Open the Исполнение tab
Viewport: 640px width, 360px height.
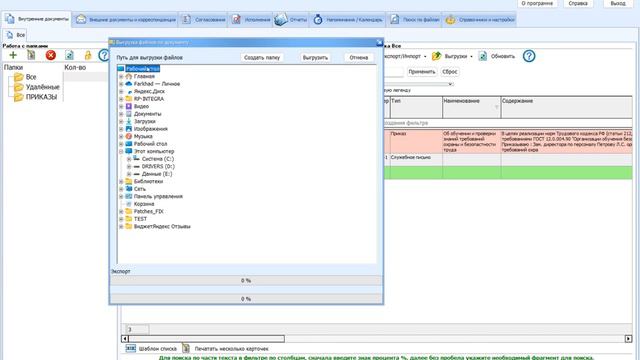251,19
